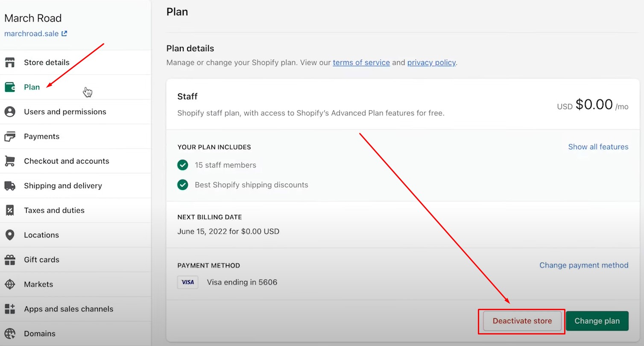Click the NEXT BILLING DATE label

[x=210, y=217]
